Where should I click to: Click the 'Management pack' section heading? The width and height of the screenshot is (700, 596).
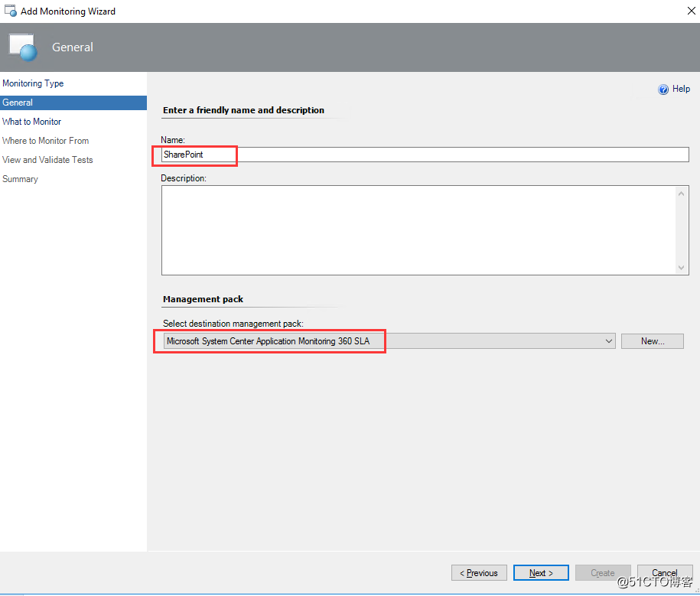(x=203, y=299)
